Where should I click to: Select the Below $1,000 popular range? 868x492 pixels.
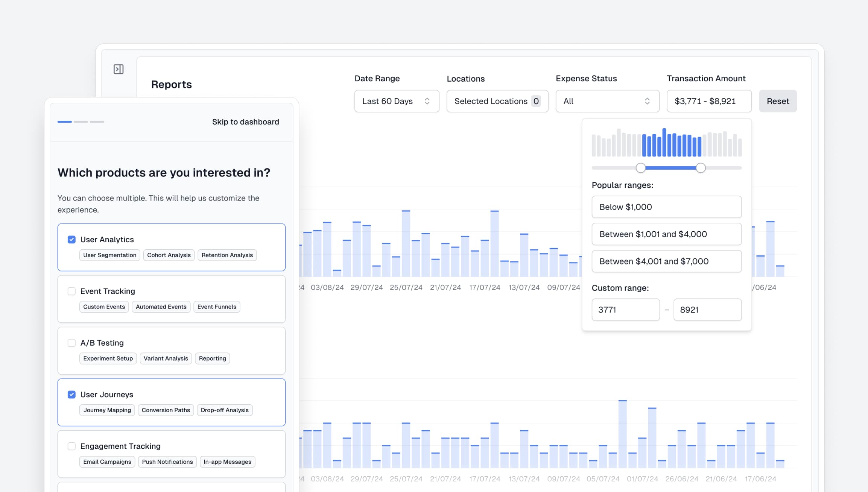[x=666, y=207]
